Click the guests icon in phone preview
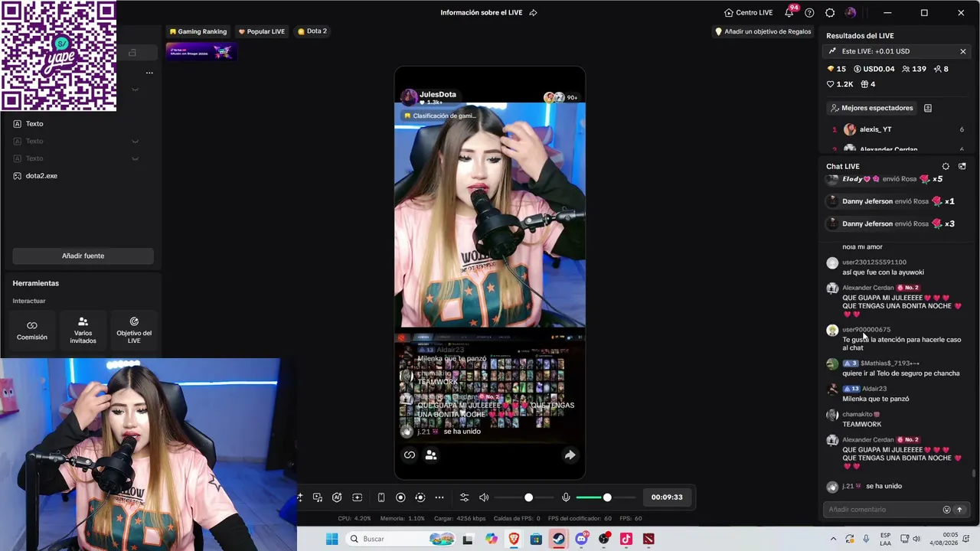980x551 pixels. click(431, 455)
